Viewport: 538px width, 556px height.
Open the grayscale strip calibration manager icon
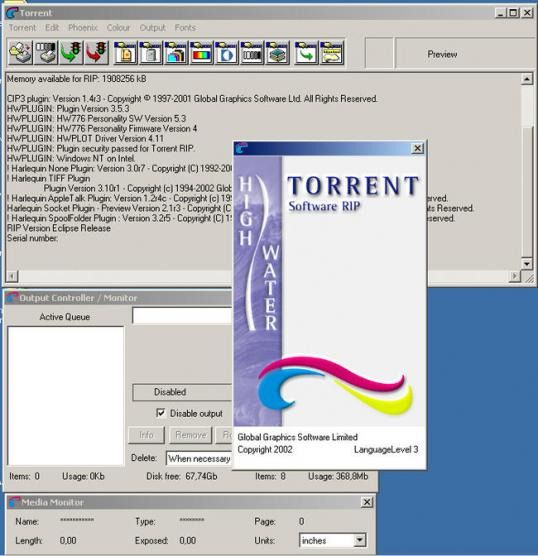point(251,52)
